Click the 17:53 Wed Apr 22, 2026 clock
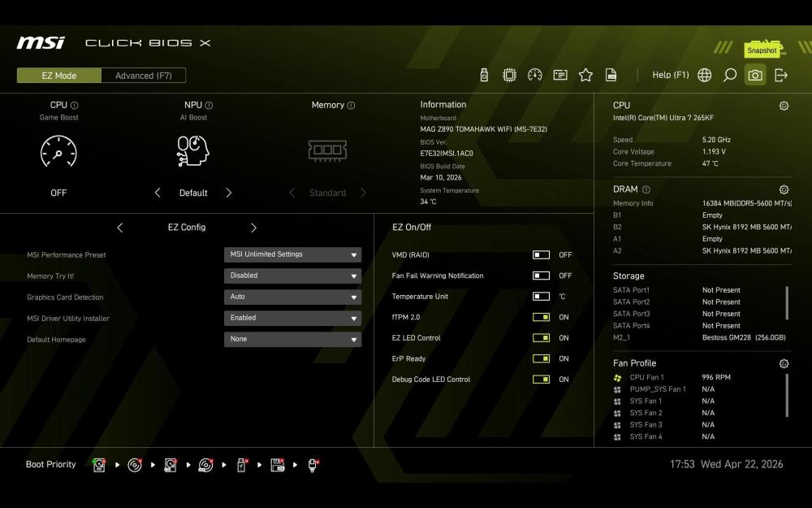 point(727,464)
